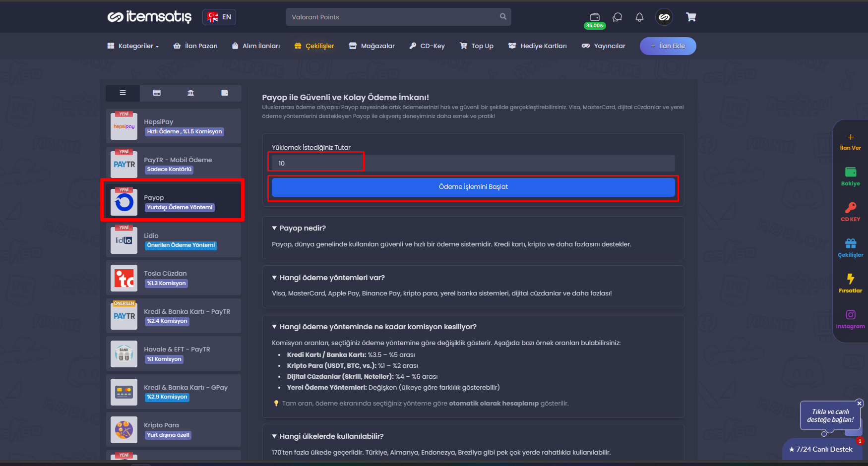This screenshot has width=868, height=466.
Task: Select the wallet payment tab icon
Action: click(x=225, y=93)
